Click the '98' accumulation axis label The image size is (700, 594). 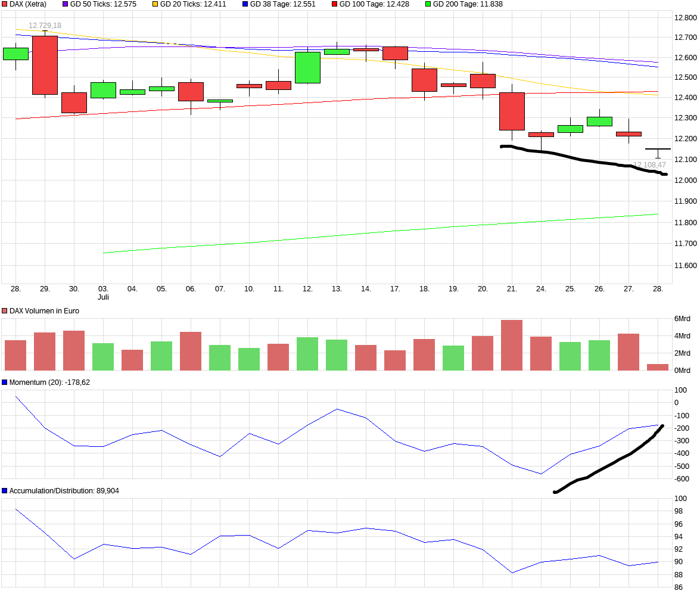[678, 511]
